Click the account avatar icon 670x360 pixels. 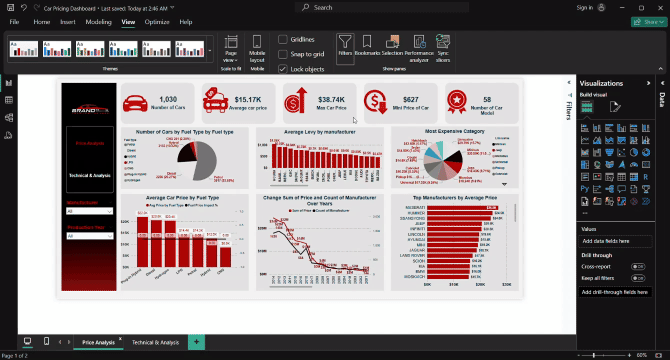pos(602,8)
